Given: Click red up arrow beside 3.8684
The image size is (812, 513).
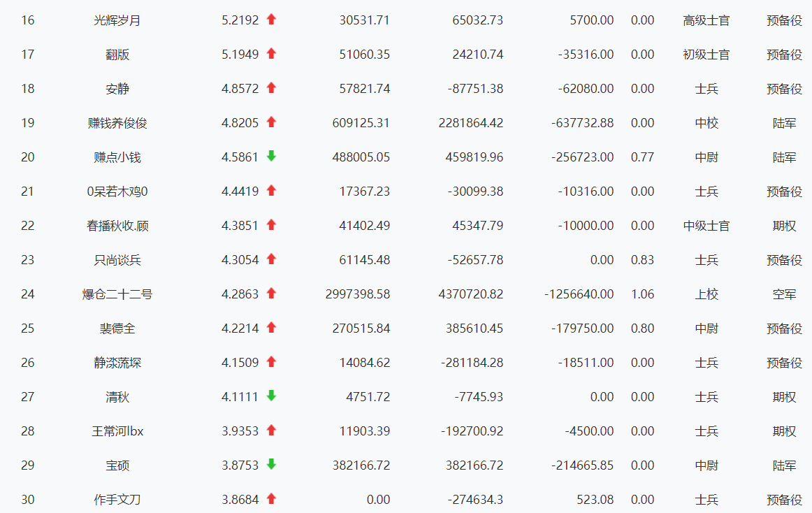Looking at the screenshot, I should [271, 499].
